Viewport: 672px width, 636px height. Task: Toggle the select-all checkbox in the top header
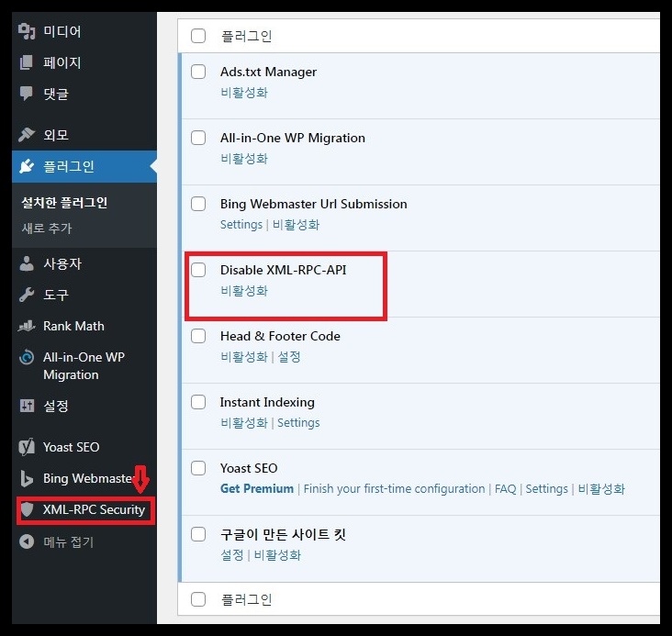point(198,36)
